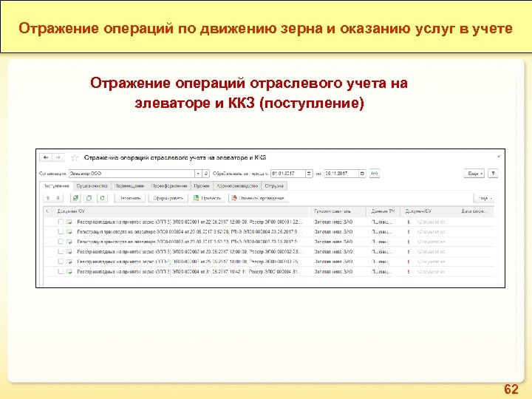The image size is (532, 399).
Task: Switch to the Отгрузка tab
Action: click(274, 186)
